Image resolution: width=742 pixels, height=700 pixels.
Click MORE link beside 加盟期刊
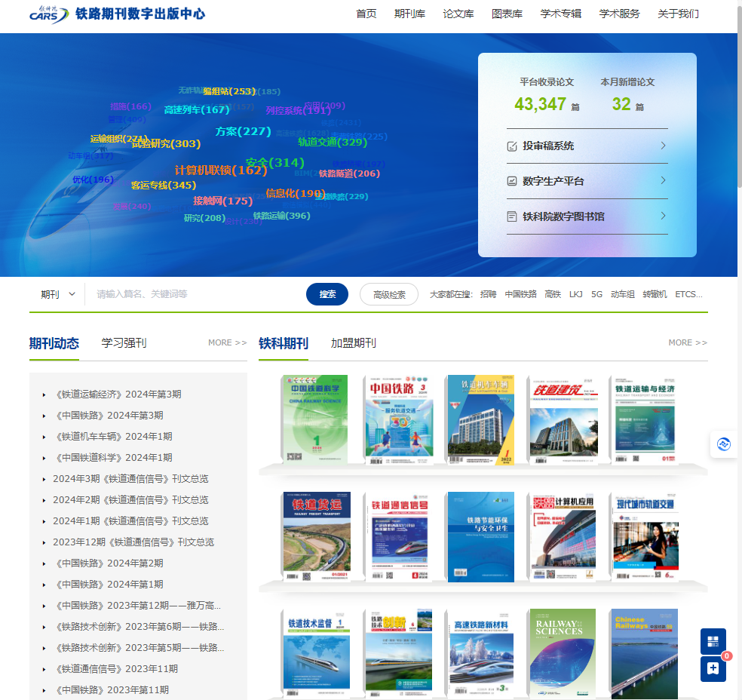pos(687,342)
